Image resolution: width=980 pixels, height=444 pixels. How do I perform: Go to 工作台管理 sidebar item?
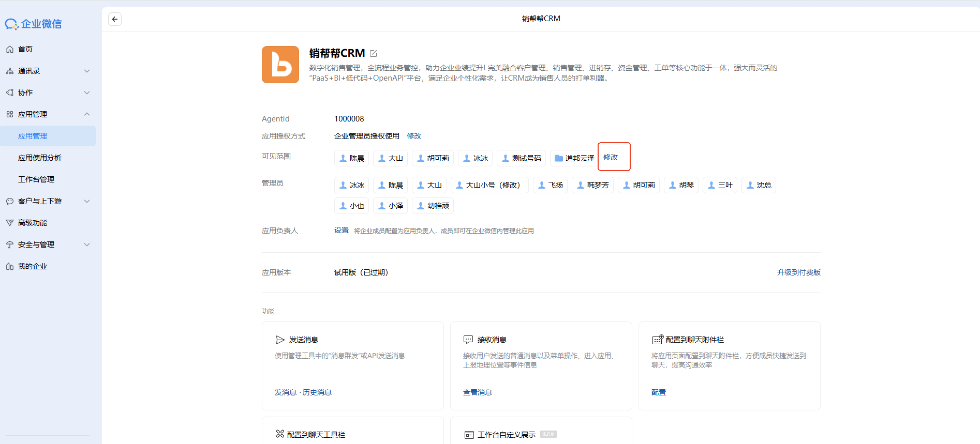pos(36,179)
